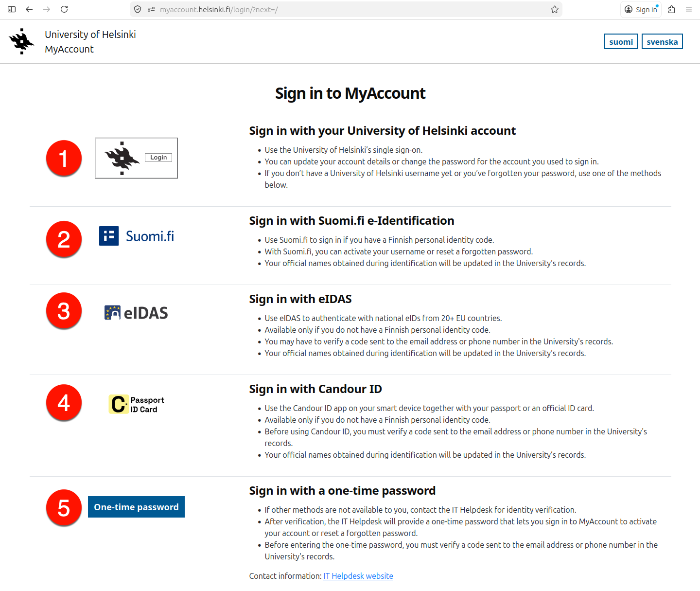The height and width of the screenshot is (591, 700).
Task: Click the address bar URL field
Action: (340, 9)
